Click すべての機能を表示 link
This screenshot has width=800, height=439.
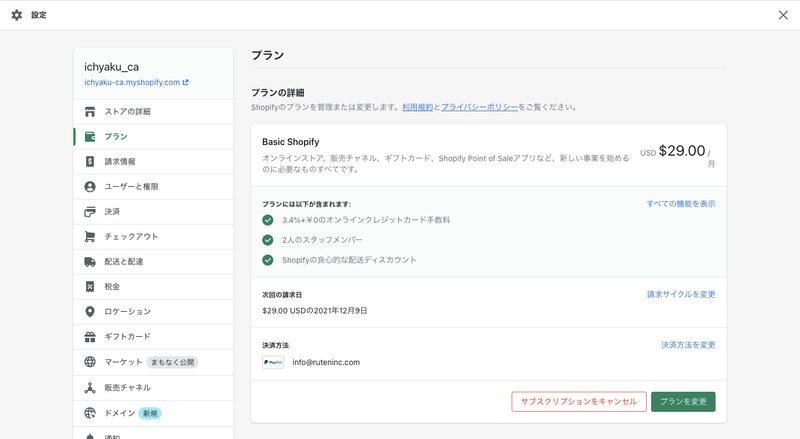click(681, 204)
